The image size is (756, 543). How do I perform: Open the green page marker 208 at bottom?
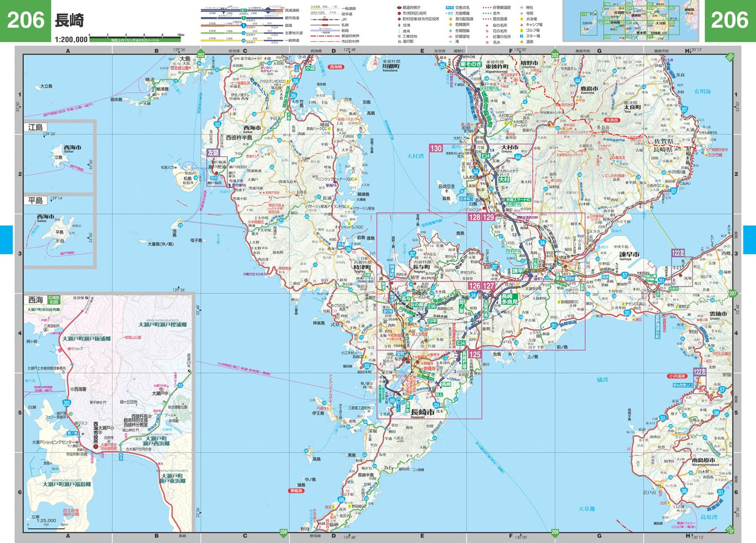point(555,533)
